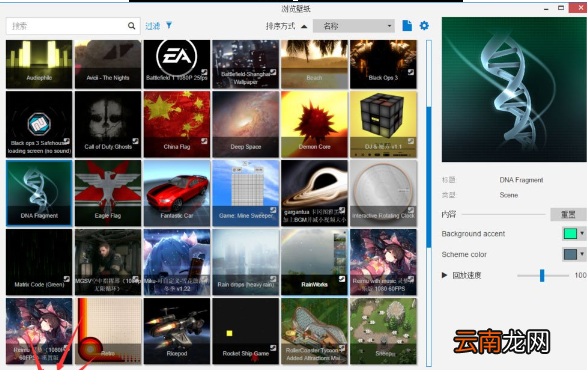Select the Call of Duty Ghosts wallpaper
The image size is (587, 370).
click(x=108, y=124)
